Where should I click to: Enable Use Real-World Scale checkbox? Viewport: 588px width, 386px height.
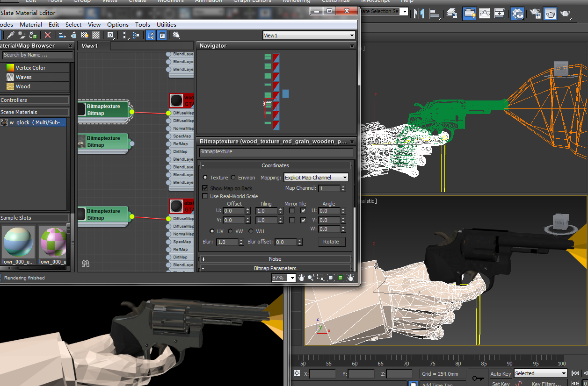click(205, 196)
